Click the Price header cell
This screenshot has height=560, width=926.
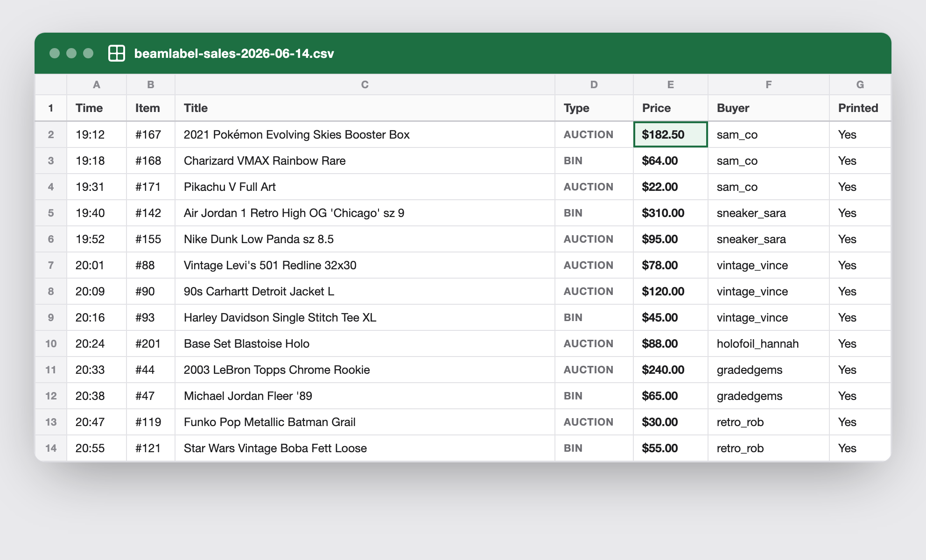tap(671, 108)
